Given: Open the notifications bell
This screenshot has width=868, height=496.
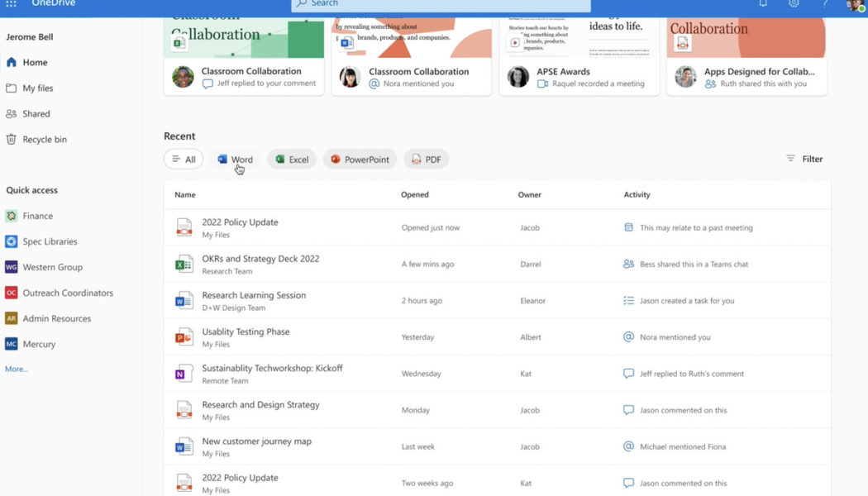Looking at the screenshot, I should [x=762, y=5].
